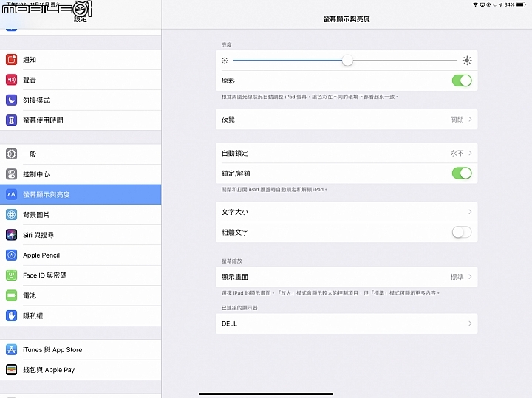532x398 pixels.
Task: Tap the 隱私權 hand icon
Action: tap(11, 315)
